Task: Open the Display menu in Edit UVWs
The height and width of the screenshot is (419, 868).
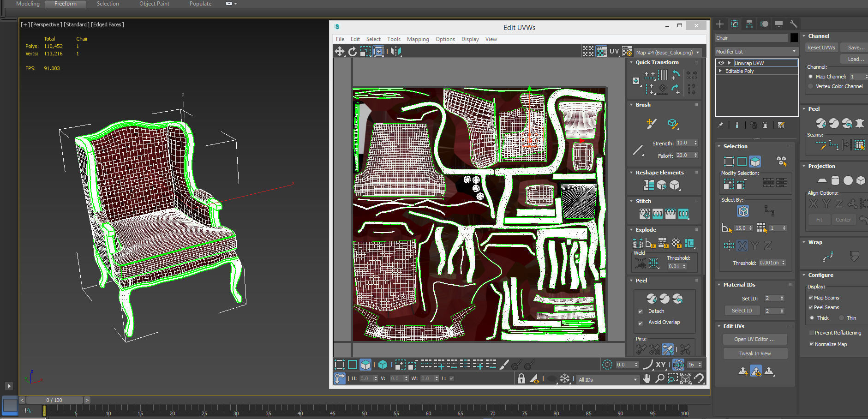Action: point(470,39)
